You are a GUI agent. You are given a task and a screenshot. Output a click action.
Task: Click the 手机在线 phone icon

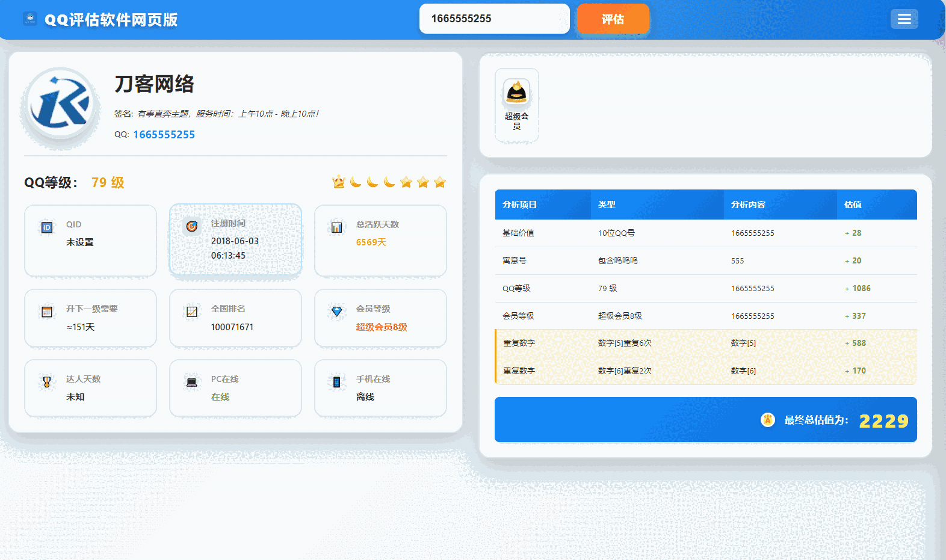coord(337,382)
